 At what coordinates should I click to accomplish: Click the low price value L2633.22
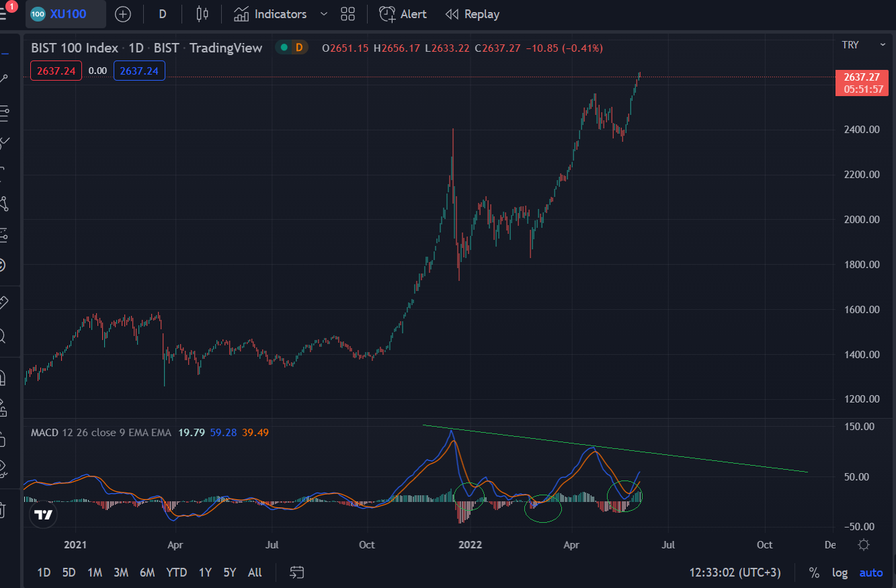pyautogui.click(x=448, y=48)
